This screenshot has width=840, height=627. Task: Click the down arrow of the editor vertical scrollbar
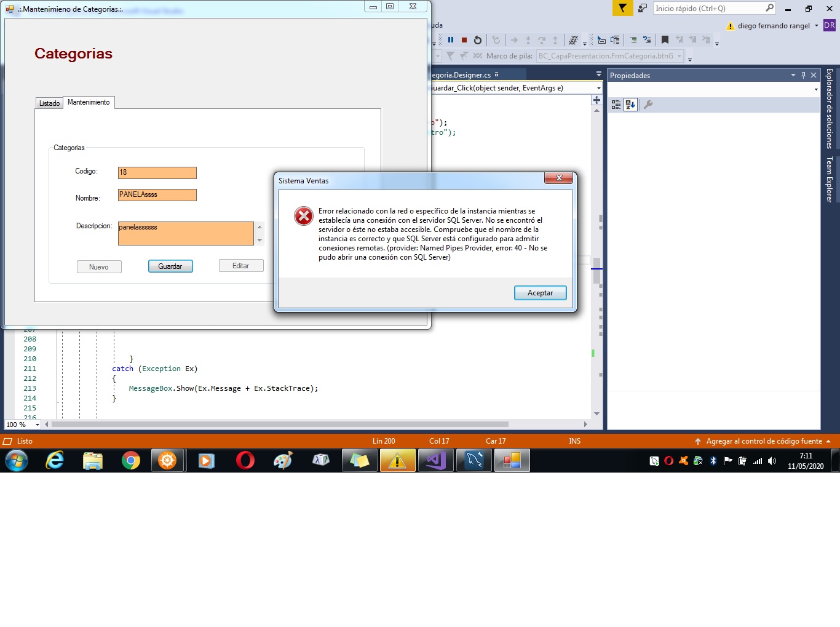[x=596, y=413]
